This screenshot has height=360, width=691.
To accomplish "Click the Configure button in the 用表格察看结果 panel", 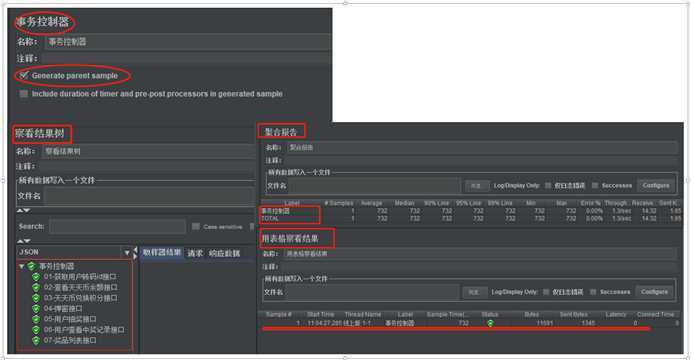I will point(654,292).
